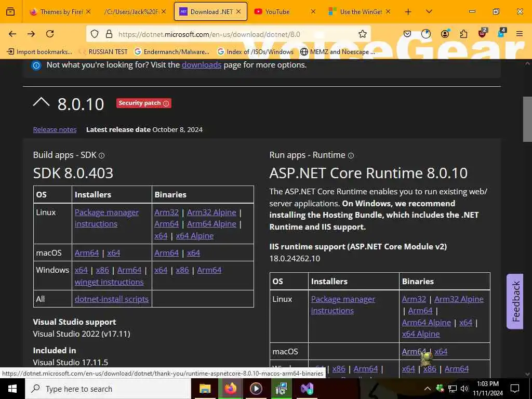Open the Firefox hamburger menu
Viewport: 532px width, 399px height.
[x=519, y=34]
